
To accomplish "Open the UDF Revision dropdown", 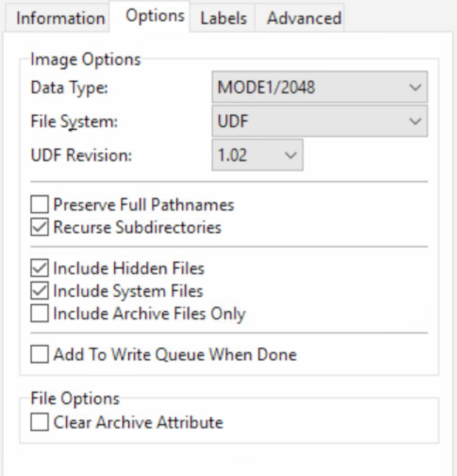I will pos(257,155).
